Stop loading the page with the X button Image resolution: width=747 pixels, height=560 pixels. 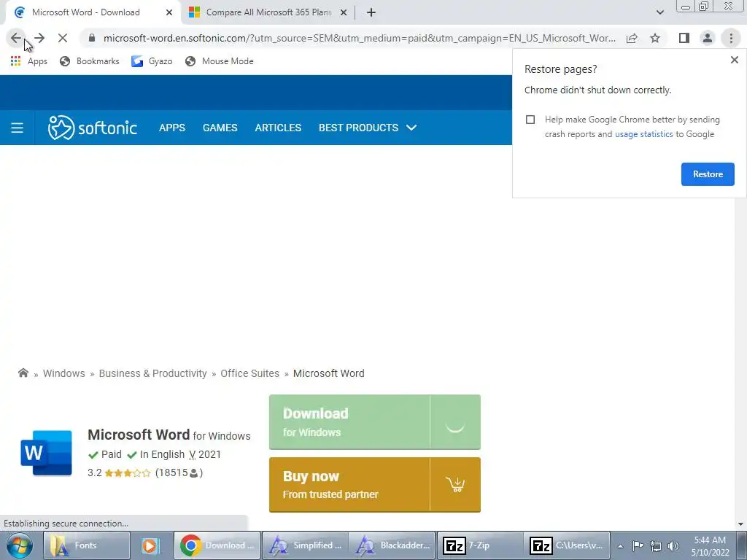point(63,38)
